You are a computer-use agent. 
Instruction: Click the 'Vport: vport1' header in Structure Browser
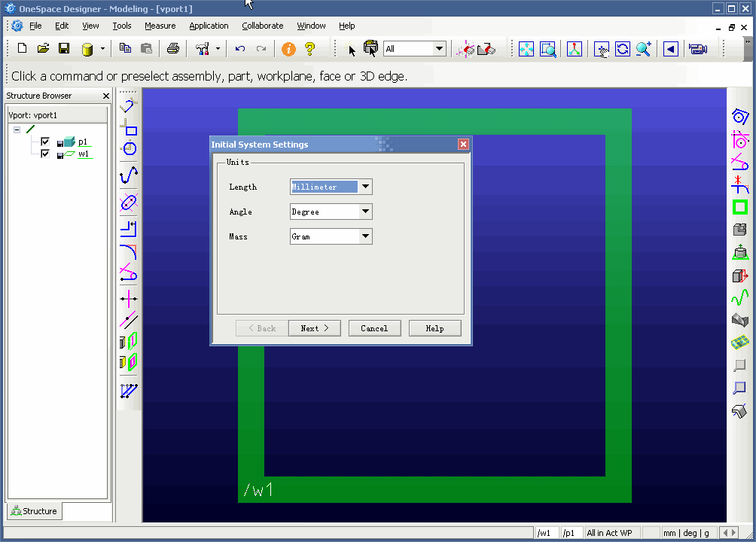point(57,115)
